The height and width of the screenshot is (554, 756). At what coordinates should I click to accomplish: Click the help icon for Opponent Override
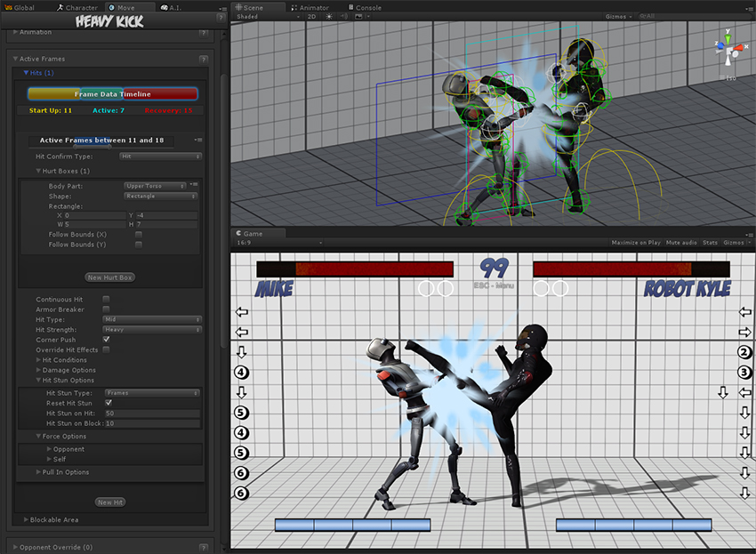coord(204,548)
